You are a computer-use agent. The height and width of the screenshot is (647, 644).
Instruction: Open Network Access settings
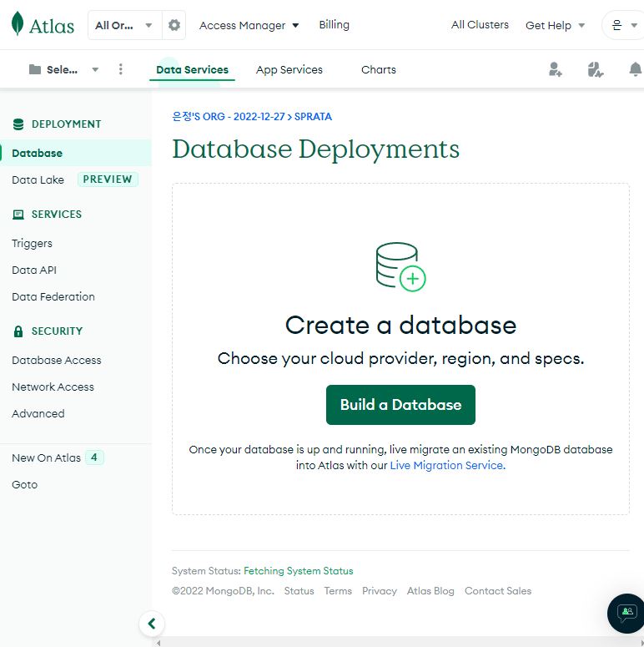pyautogui.click(x=53, y=387)
